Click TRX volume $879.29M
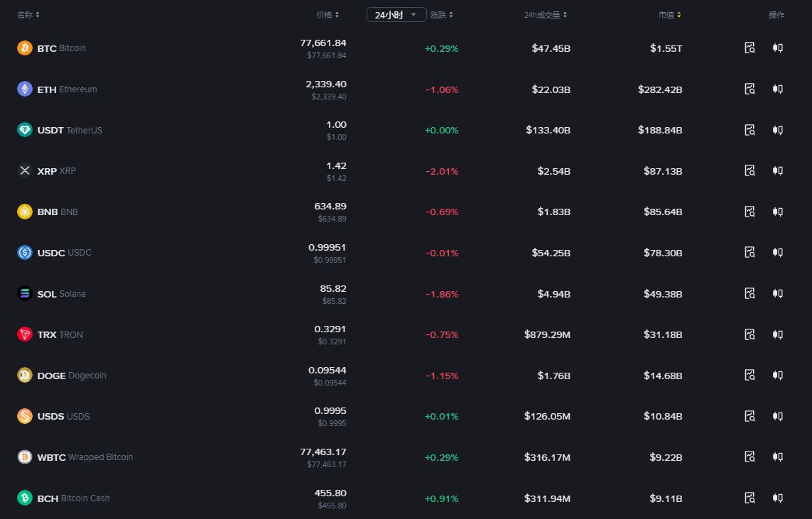Screen dimensions: 812x519 point(547,334)
